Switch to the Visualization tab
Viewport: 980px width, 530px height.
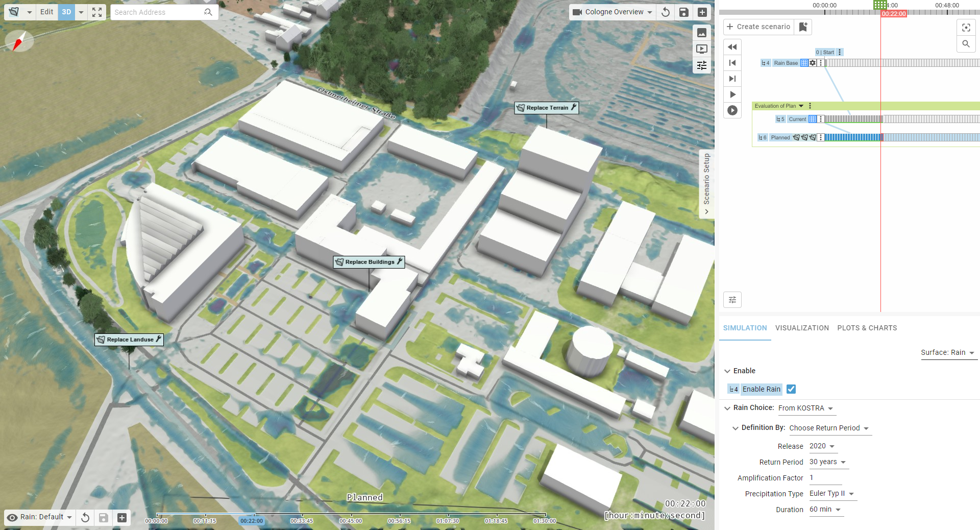(x=802, y=328)
